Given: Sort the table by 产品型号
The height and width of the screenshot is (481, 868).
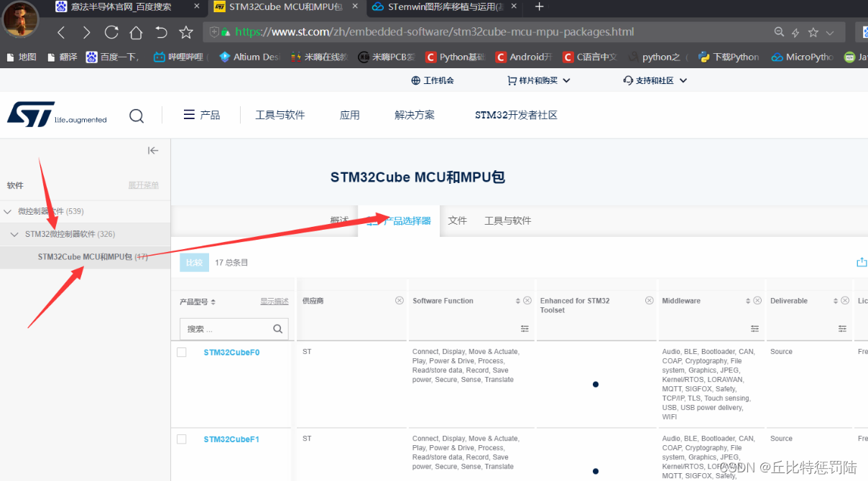Looking at the screenshot, I should click(213, 302).
